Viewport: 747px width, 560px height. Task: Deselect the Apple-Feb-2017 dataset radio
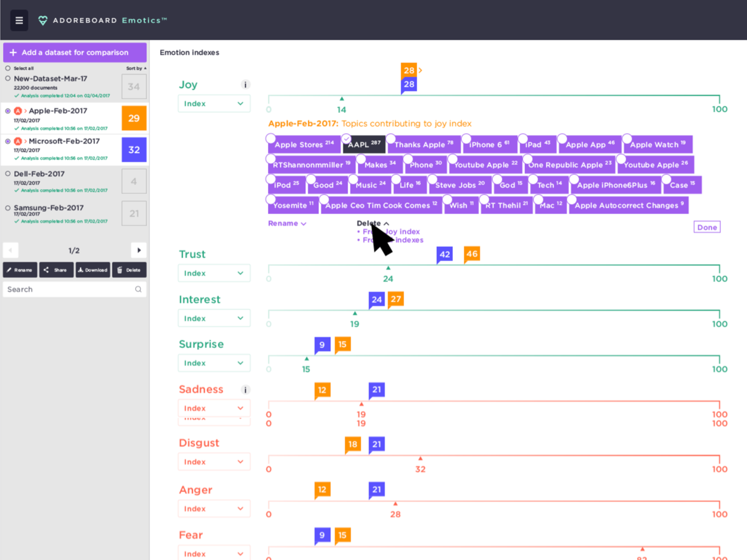8,111
